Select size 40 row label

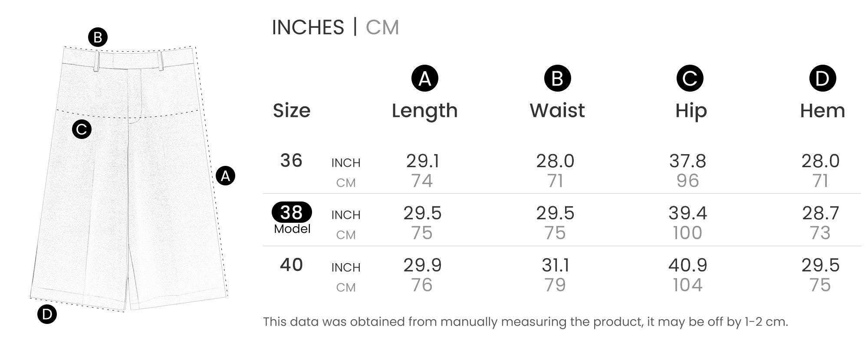(291, 265)
